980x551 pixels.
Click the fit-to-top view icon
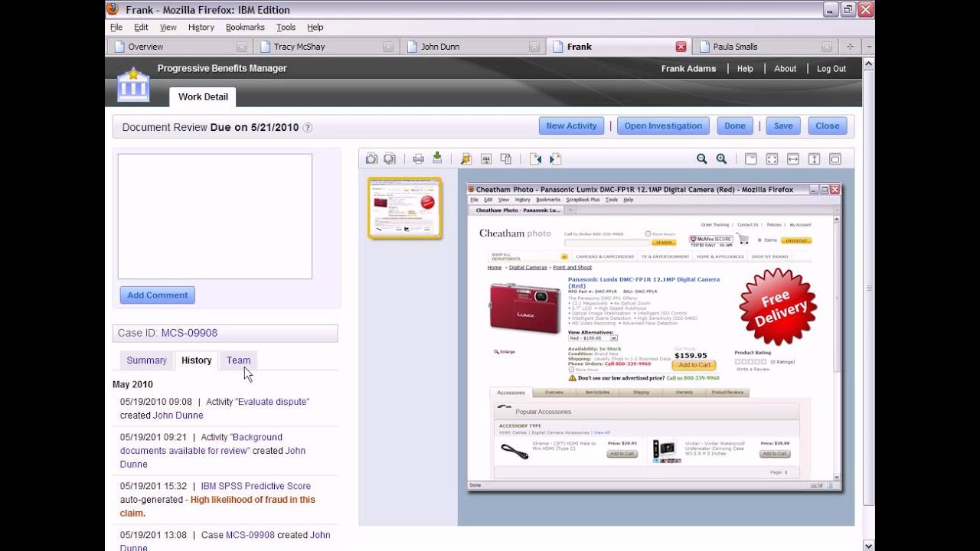[751, 158]
